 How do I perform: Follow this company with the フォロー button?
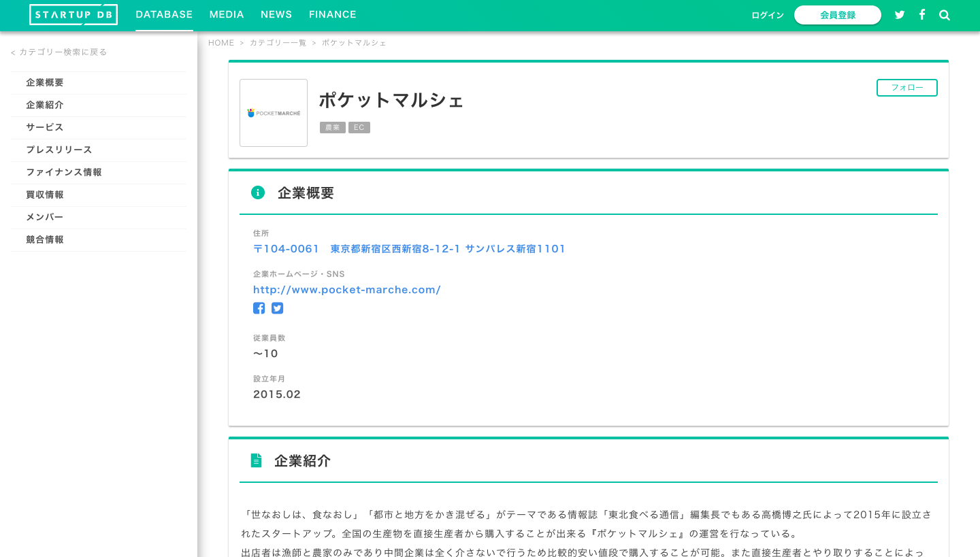[906, 87]
